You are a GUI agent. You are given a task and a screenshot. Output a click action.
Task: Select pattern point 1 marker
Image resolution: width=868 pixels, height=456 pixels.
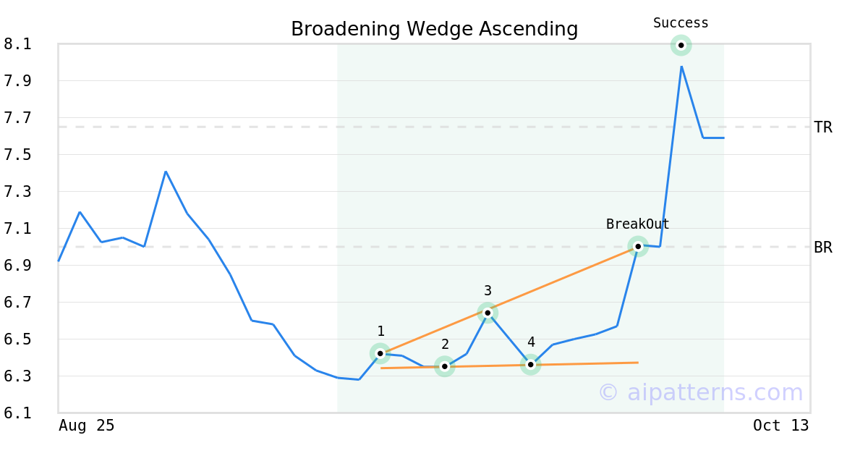380,353
